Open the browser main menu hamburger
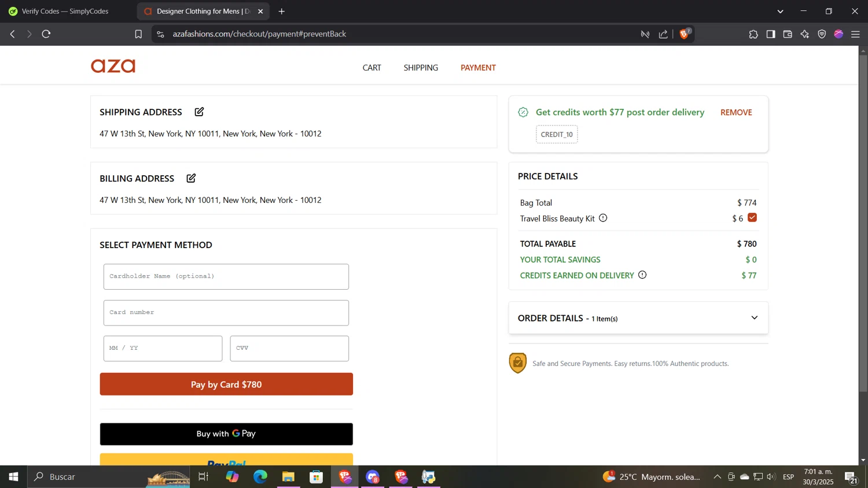Screen dimensions: 868x488 point(856,34)
